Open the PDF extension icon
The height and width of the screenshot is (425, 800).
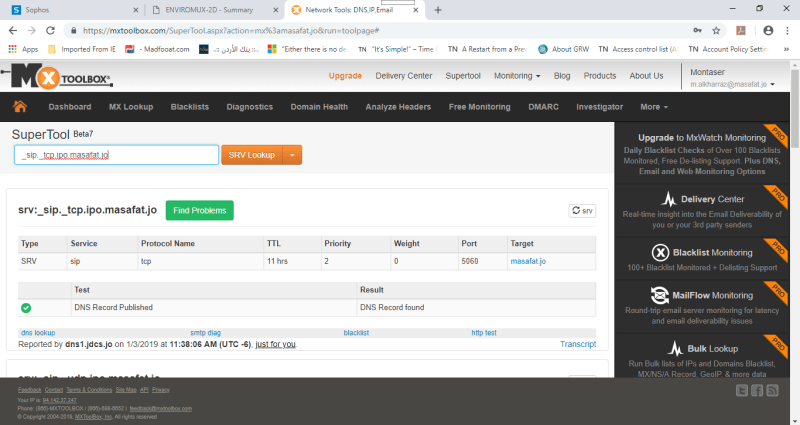741,31
